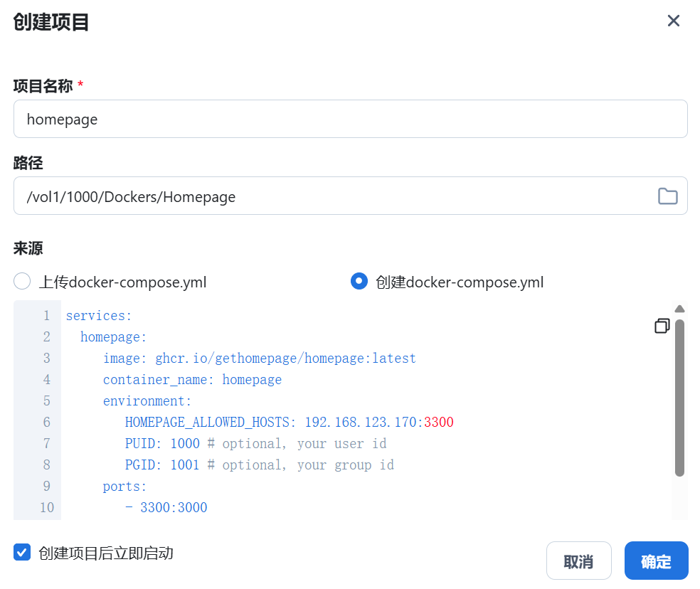
Task: Click the code editor vertical scrollbar thumb
Action: [679, 398]
